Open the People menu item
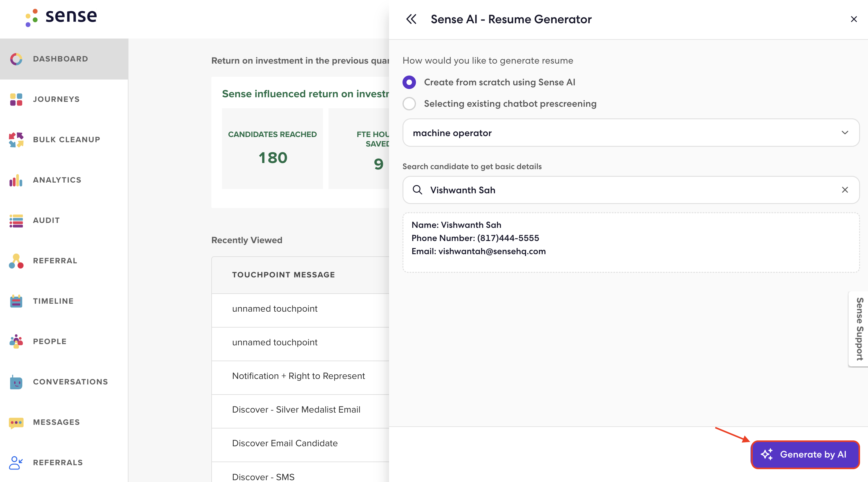Viewport: 868px width, 482px height. tap(50, 342)
